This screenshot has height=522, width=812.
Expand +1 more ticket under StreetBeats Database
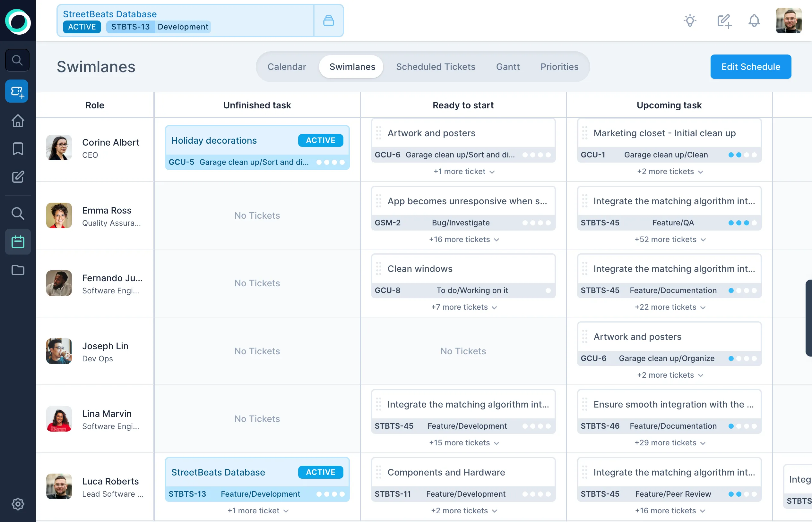pyautogui.click(x=257, y=511)
